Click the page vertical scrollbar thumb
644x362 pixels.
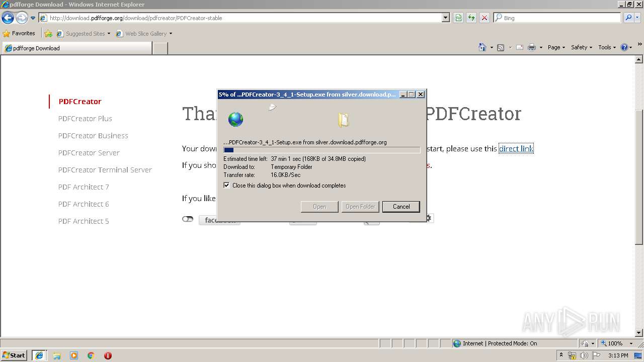[639, 177]
